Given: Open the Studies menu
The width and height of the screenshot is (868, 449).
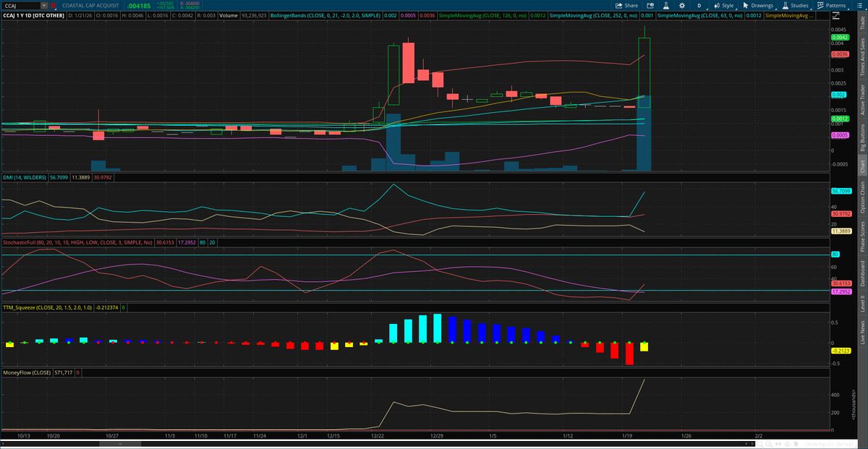Looking at the screenshot, I should [x=795, y=6].
